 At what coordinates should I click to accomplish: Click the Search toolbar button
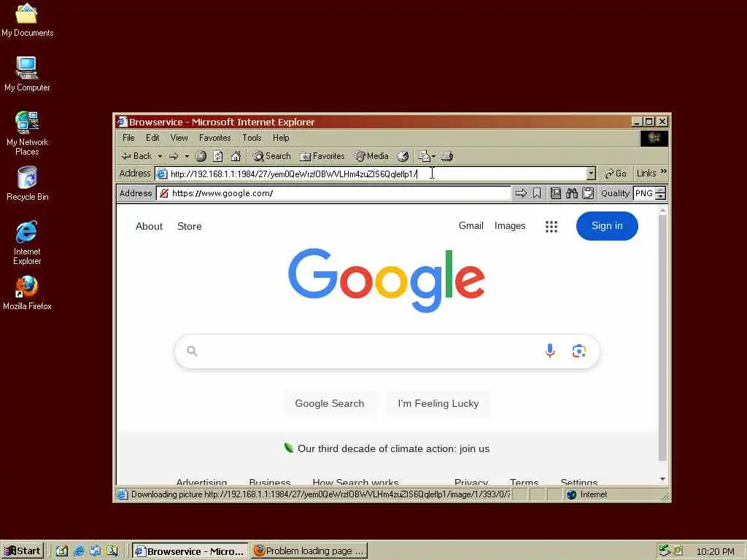coord(271,156)
